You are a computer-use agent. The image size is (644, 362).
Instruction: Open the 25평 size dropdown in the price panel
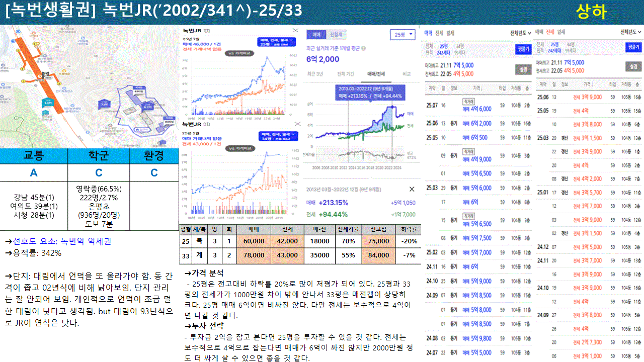click(403, 35)
